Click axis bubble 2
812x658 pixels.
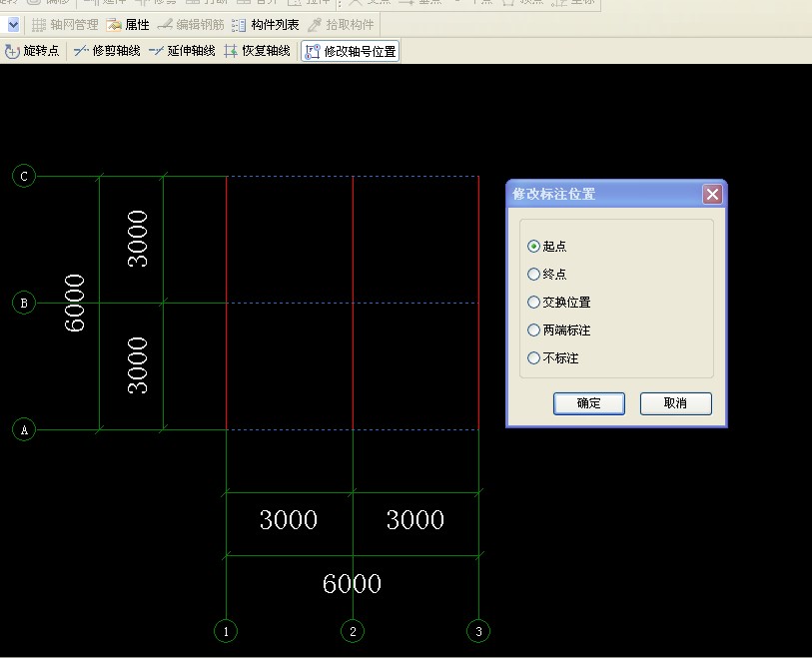point(353,631)
